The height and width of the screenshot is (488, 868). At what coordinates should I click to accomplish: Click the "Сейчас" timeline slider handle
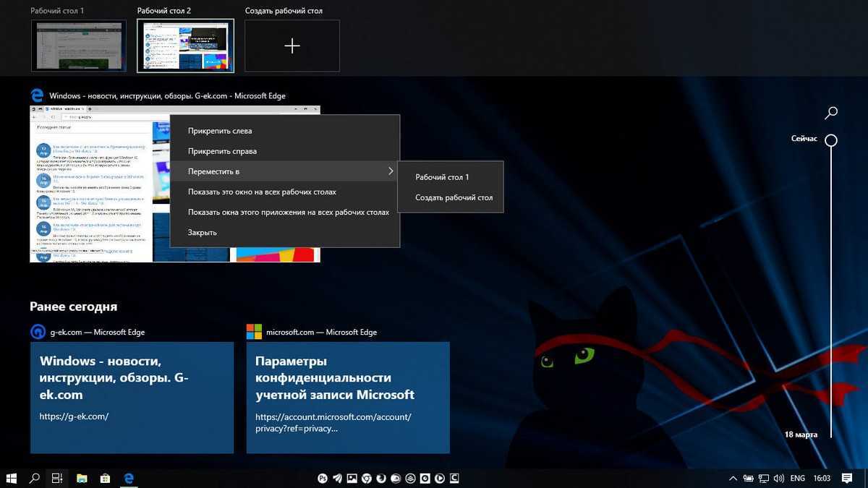point(831,140)
